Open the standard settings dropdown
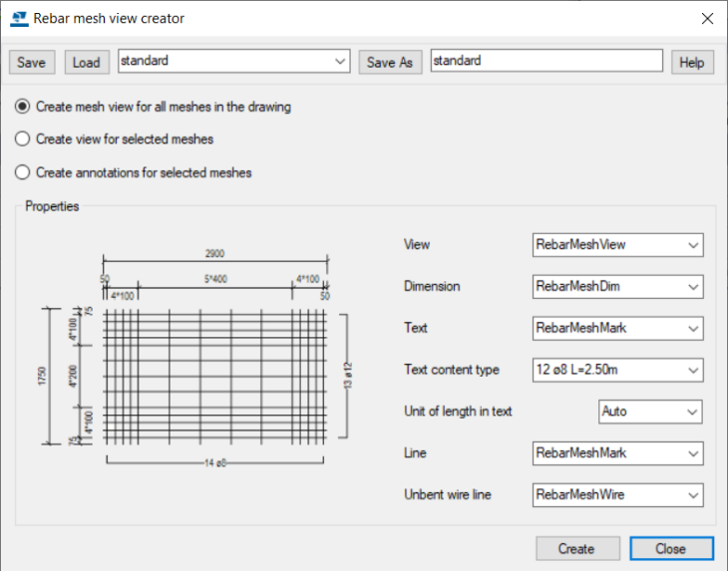The image size is (728, 571). point(234,61)
